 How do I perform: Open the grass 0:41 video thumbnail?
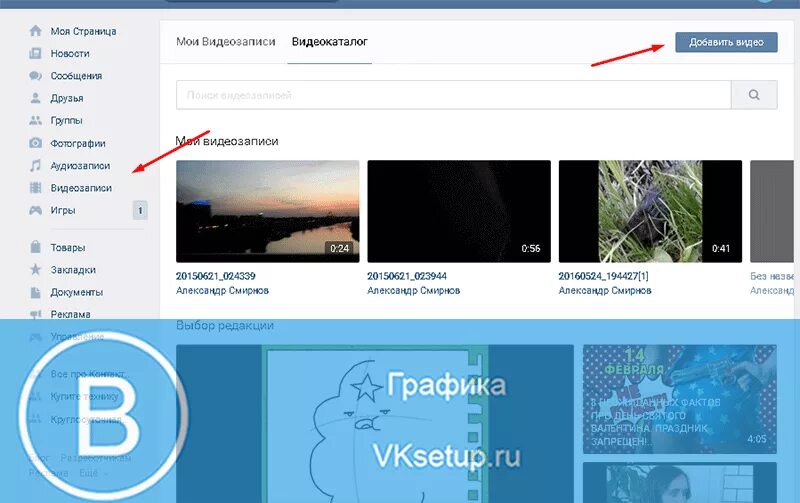(650, 211)
